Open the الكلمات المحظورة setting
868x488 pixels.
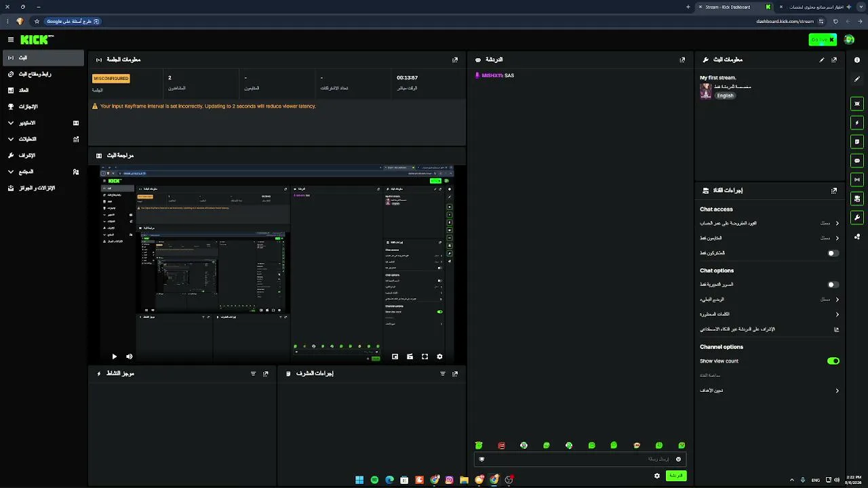click(x=770, y=314)
